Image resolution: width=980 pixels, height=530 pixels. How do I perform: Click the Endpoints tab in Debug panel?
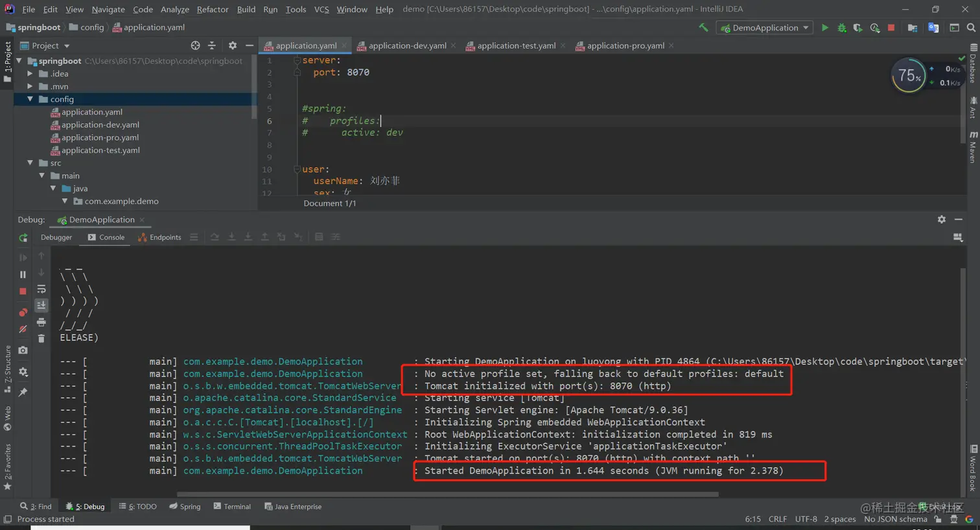coord(159,237)
